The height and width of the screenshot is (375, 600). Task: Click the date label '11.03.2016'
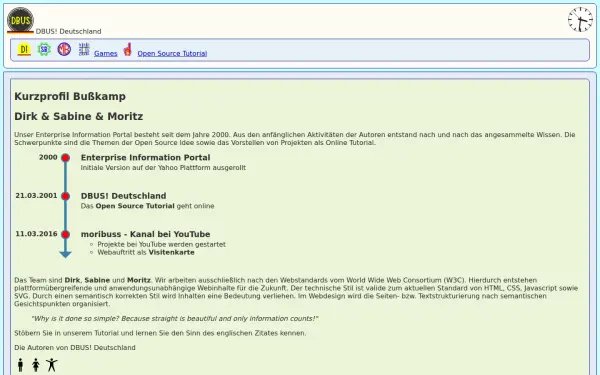pyautogui.click(x=36, y=234)
